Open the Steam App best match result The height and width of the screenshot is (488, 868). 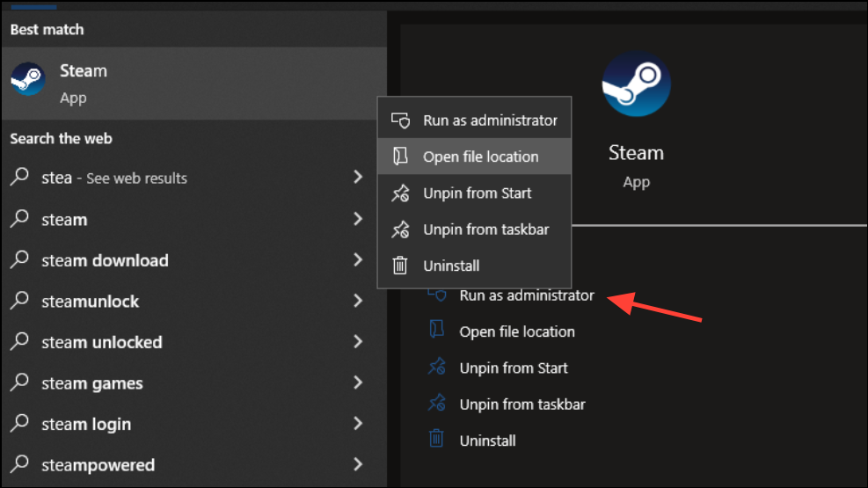(x=193, y=83)
